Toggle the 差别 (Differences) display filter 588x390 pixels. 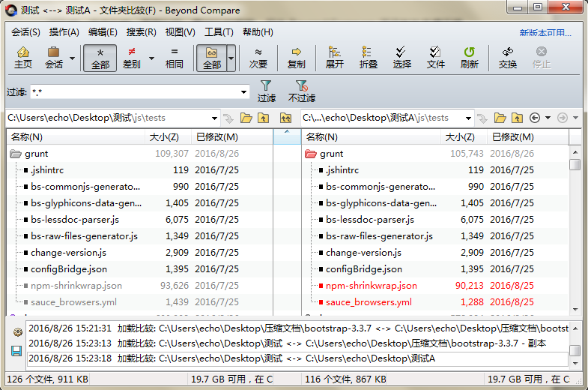click(x=131, y=57)
